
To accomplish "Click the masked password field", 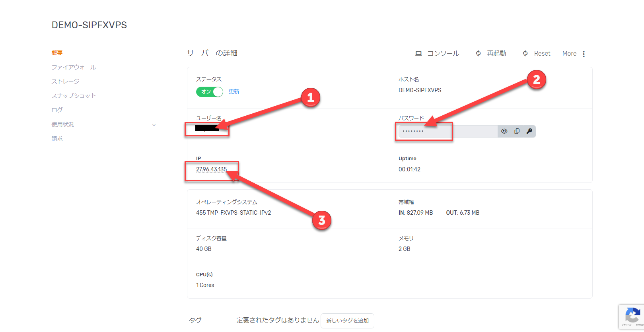I will [448, 131].
